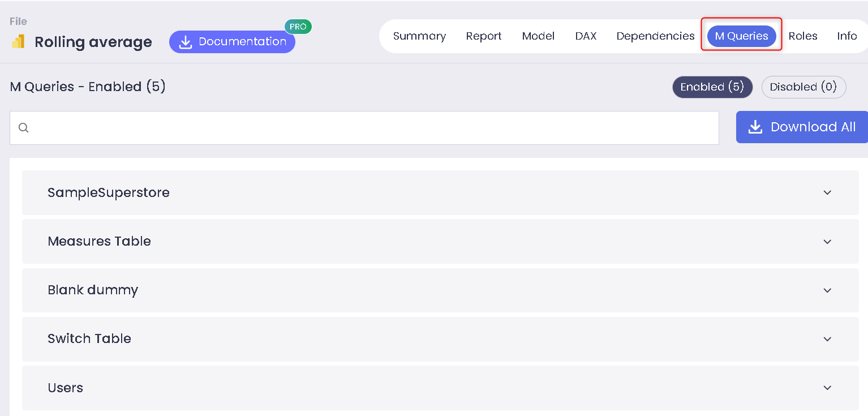Click the green PRO badge

point(298,27)
